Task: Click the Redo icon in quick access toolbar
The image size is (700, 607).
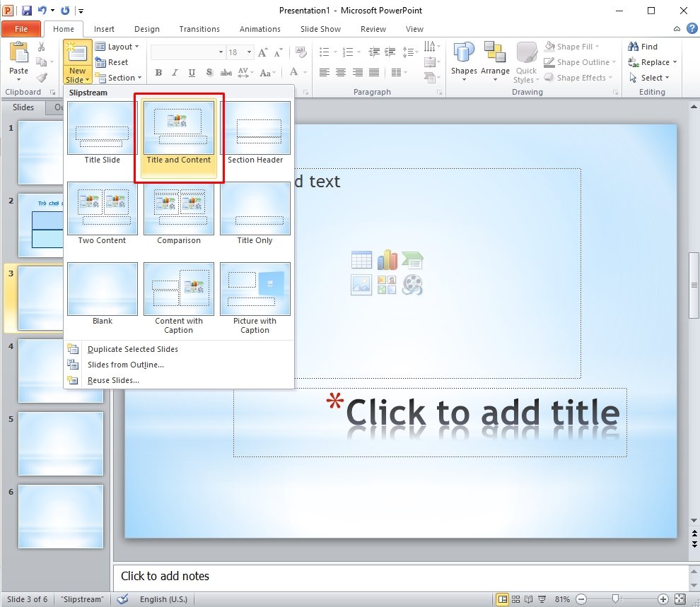Action: [65, 10]
